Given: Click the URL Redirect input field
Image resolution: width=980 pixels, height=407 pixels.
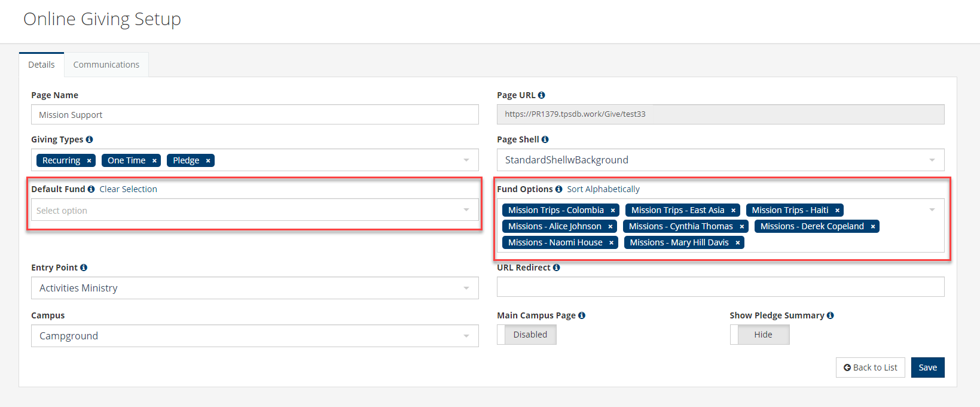Looking at the screenshot, I should pos(721,287).
